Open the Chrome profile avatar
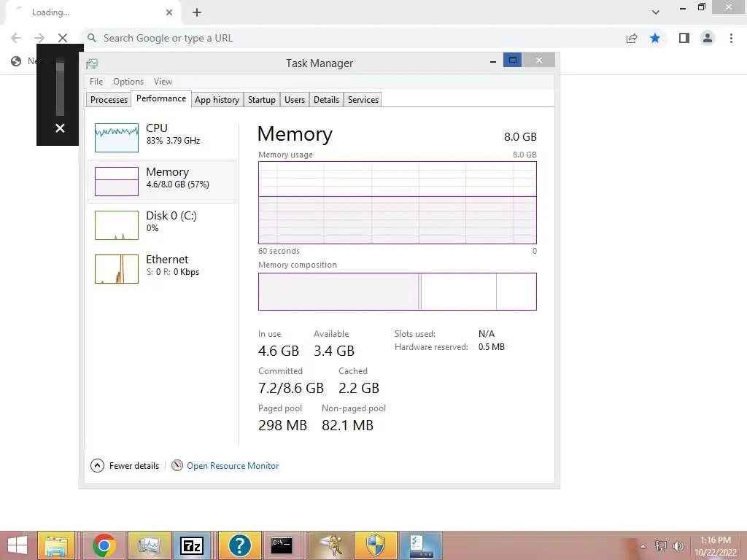This screenshot has width=747, height=560. 708,38
